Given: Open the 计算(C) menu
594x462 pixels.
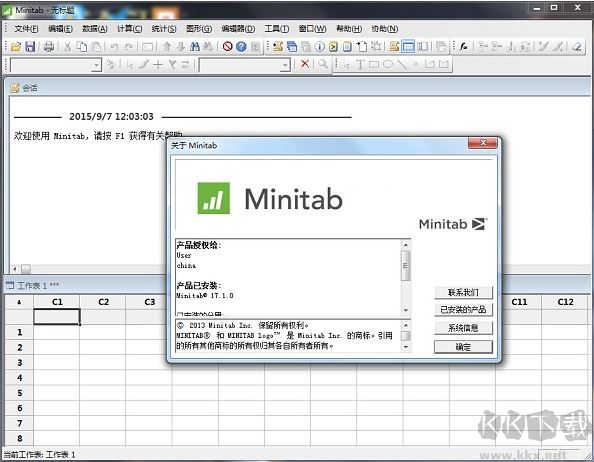Looking at the screenshot, I should click(129, 29).
